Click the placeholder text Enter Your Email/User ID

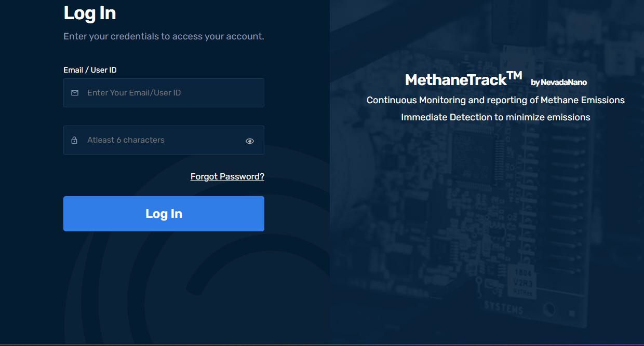(134, 93)
